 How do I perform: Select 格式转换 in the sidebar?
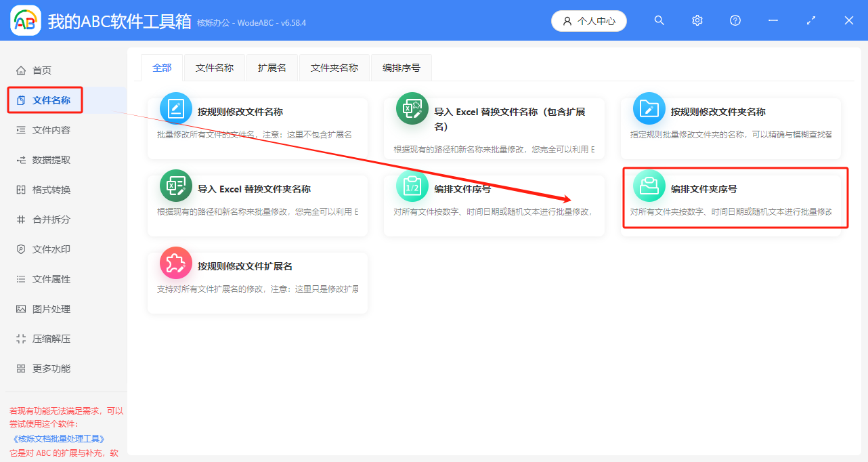51,190
